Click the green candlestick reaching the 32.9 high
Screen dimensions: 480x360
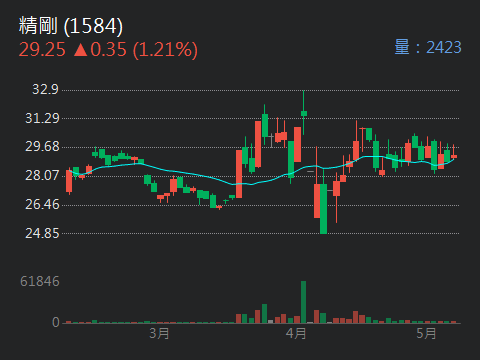tap(304, 113)
